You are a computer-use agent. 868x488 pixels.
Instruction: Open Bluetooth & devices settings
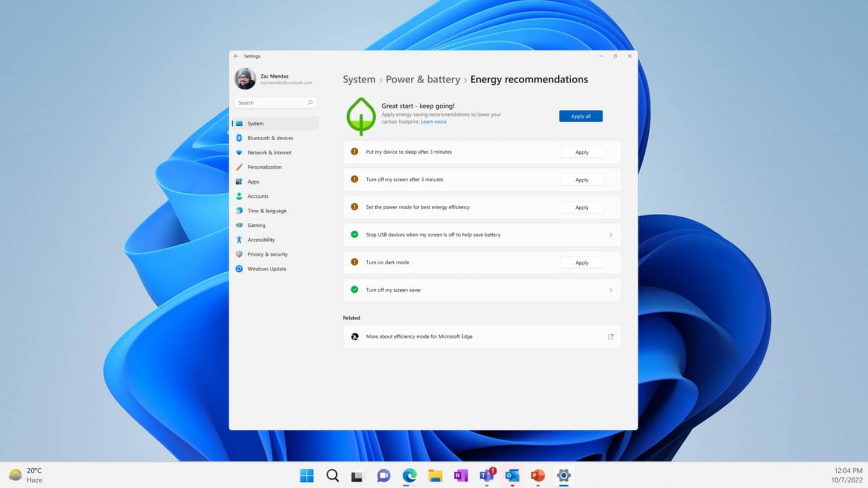tap(270, 137)
